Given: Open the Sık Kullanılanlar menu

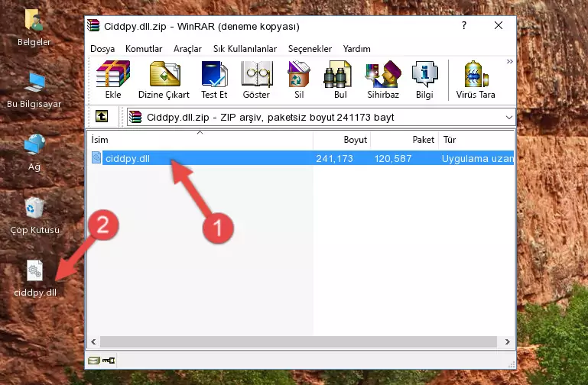Looking at the screenshot, I should 245,49.
